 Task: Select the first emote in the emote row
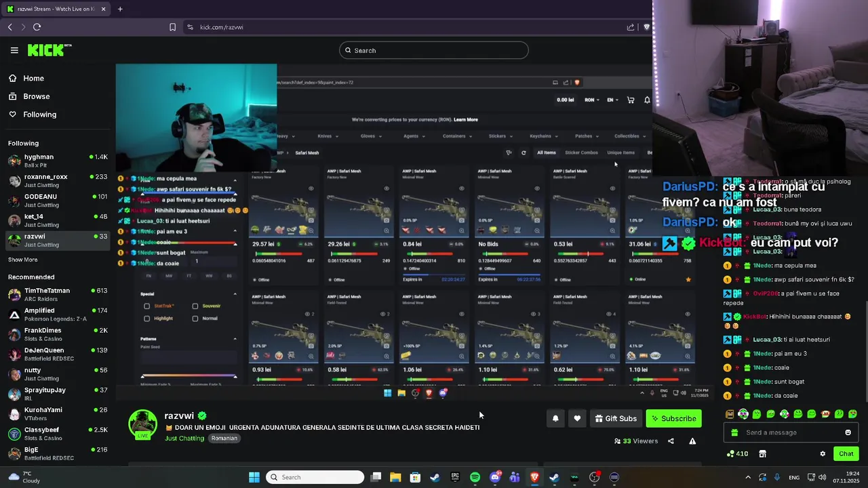[x=730, y=414]
